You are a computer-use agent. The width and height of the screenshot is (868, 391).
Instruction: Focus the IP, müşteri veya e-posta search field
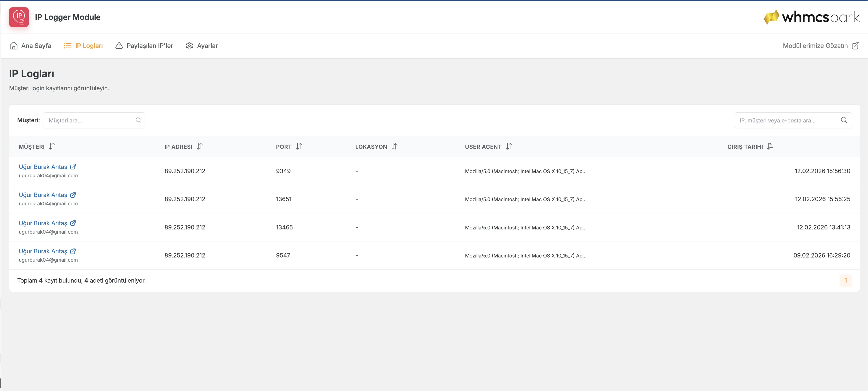(x=793, y=120)
